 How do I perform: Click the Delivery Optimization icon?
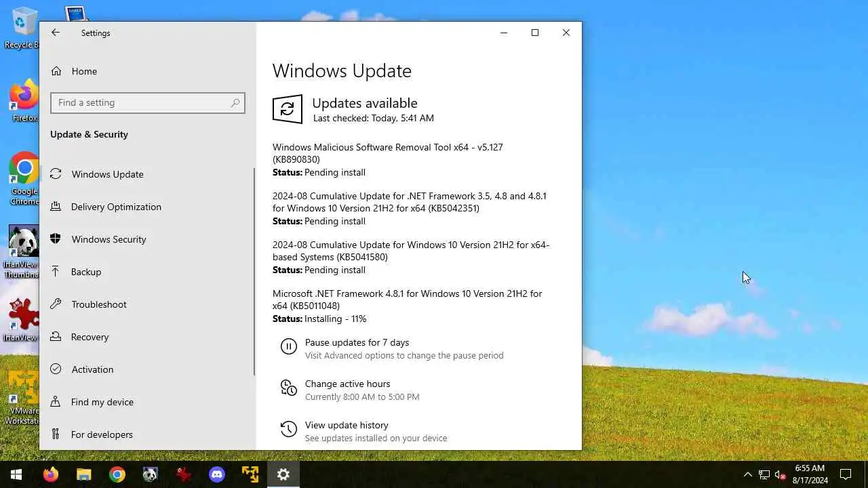56,207
